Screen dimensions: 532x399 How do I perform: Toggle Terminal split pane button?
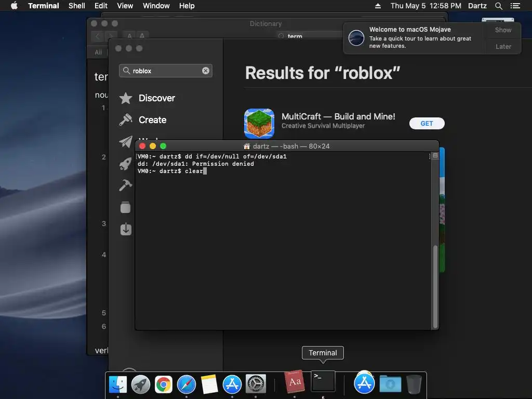point(435,156)
